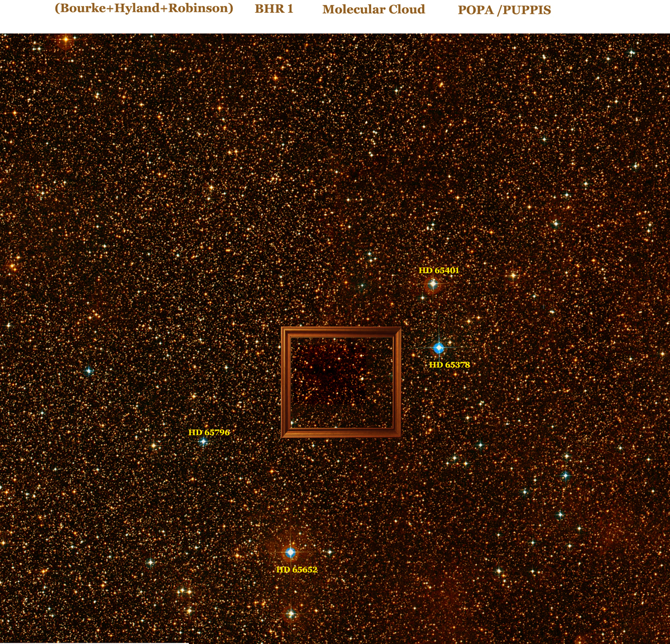670x644 pixels.
Task: Click the framed dark cloud region inset
Action: tap(341, 382)
